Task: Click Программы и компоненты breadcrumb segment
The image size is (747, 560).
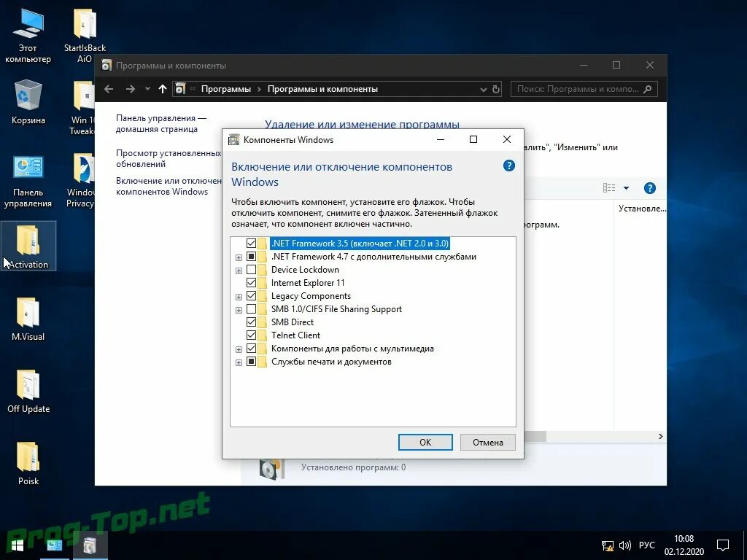Action: pyautogui.click(x=322, y=89)
